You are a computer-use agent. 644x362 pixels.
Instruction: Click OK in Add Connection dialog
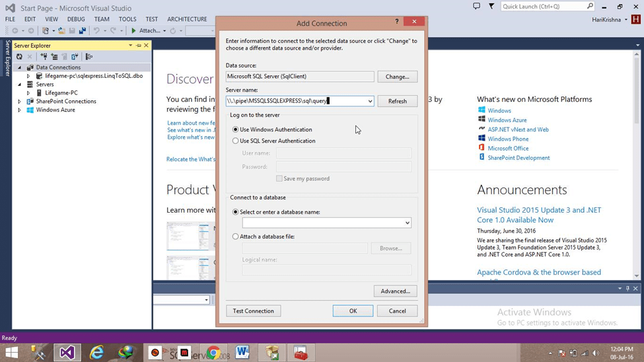(353, 311)
